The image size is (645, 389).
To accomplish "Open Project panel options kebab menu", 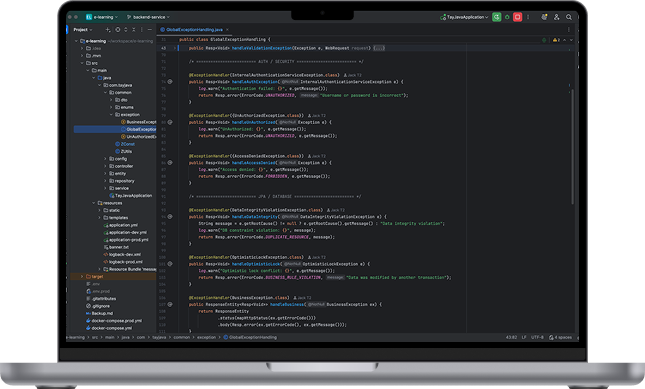I will coord(142,30).
